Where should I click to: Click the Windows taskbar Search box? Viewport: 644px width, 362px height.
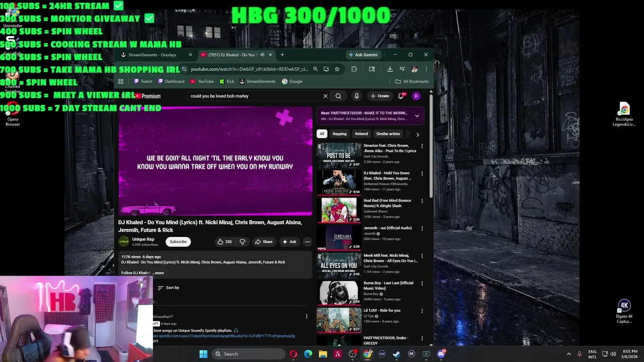[x=248, y=354]
